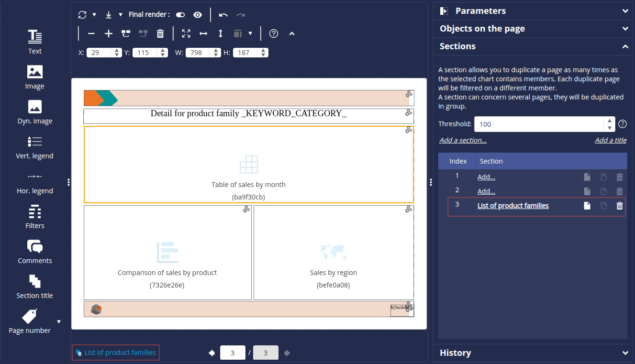Select the Filters tool
The image size is (635, 364).
coord(34,216)
